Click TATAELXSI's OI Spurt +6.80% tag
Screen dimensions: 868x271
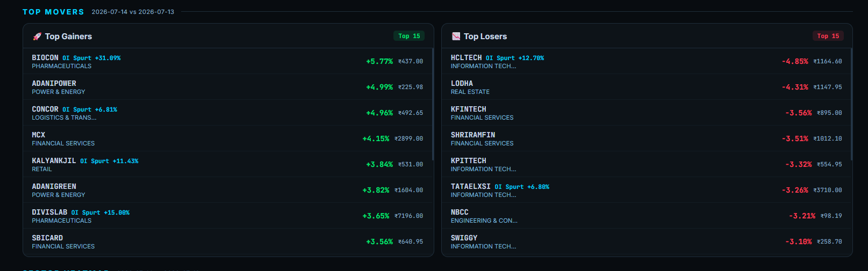[522, 187]
